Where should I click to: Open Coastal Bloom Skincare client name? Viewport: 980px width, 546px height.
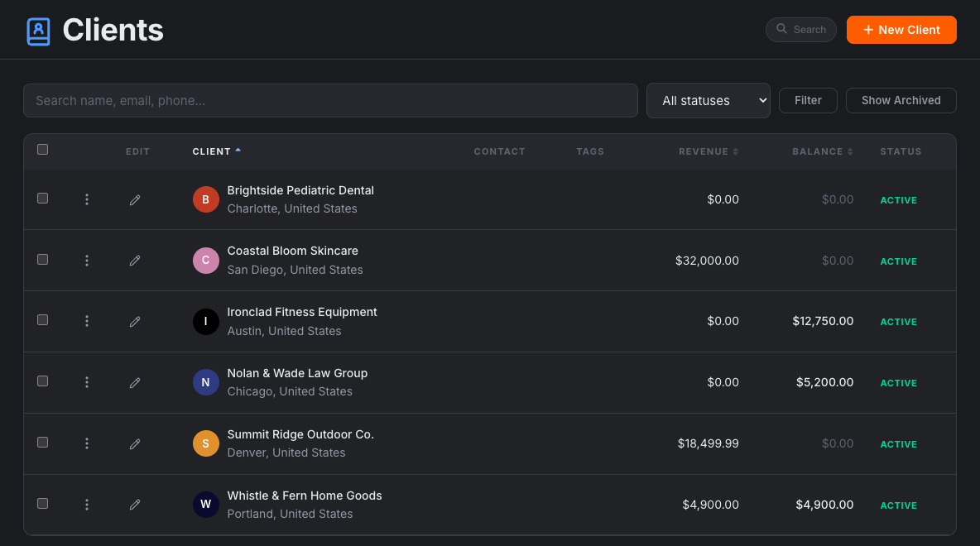292,251
